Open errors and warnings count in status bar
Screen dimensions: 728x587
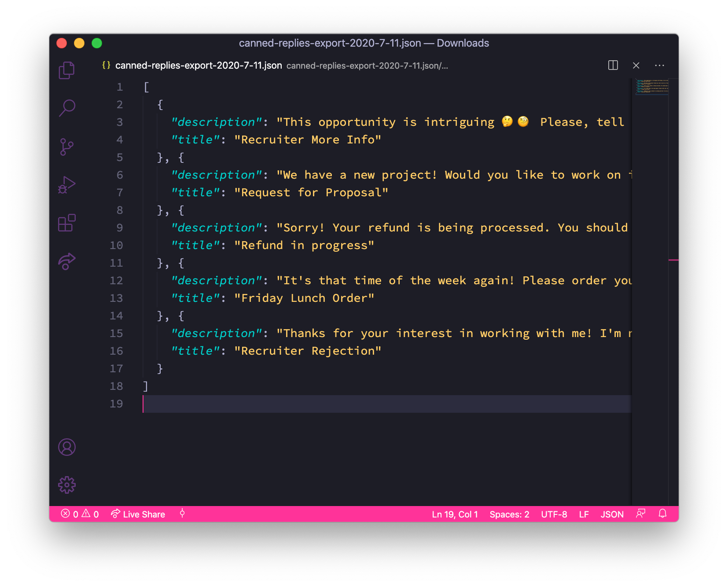(x=80, y=514)
